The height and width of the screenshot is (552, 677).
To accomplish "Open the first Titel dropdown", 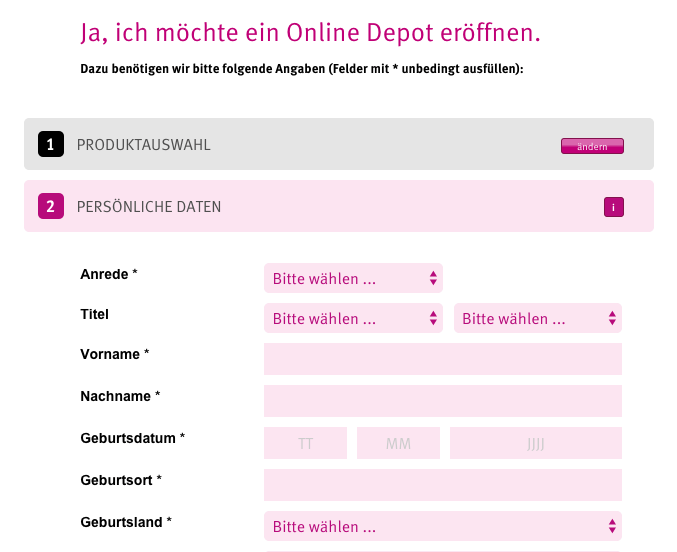I will click(x=353, y=318).
